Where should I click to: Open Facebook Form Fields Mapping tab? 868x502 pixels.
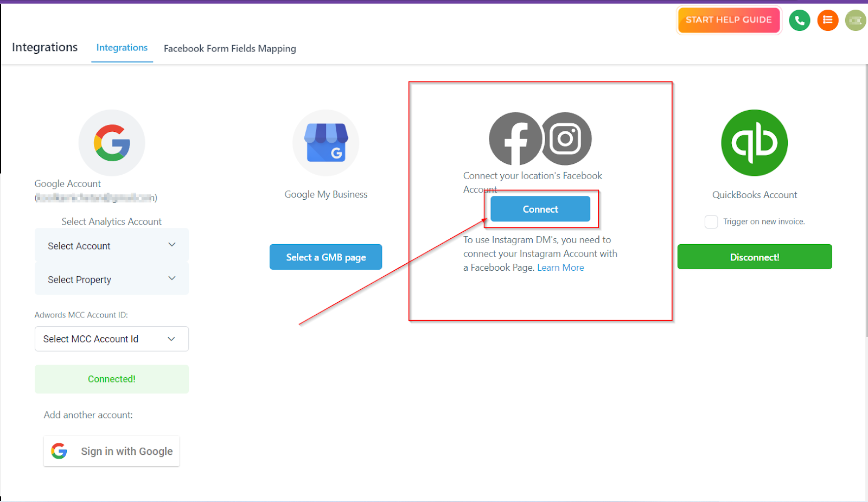pos(230,48)
